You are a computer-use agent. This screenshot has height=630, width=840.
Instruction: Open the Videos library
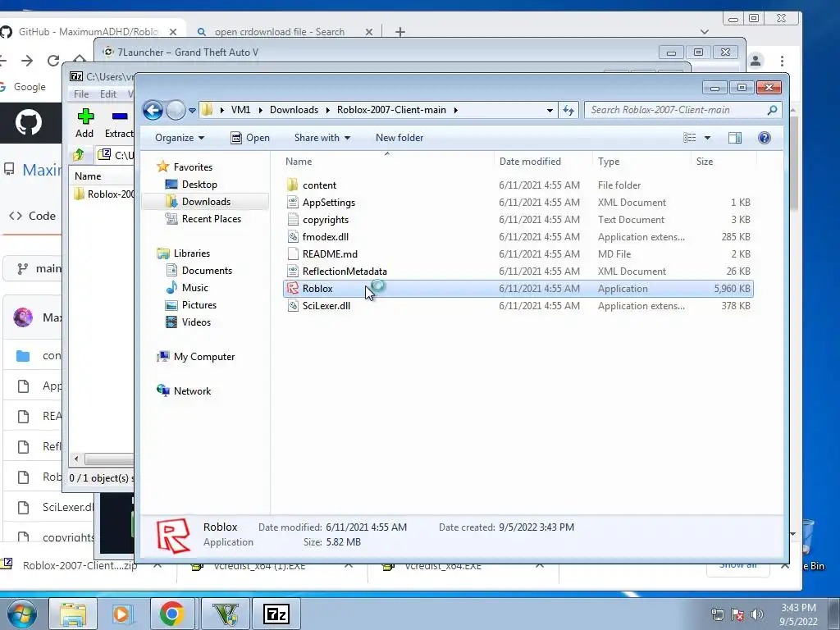point(196,322)
